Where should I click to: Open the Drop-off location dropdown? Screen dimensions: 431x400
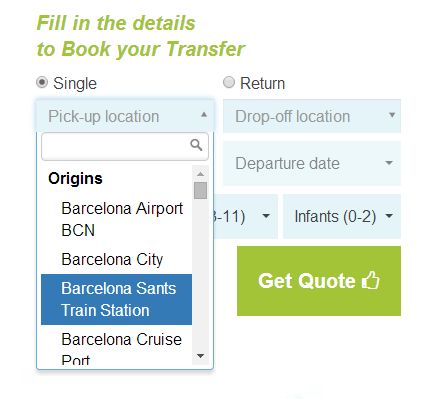[312, 116]
